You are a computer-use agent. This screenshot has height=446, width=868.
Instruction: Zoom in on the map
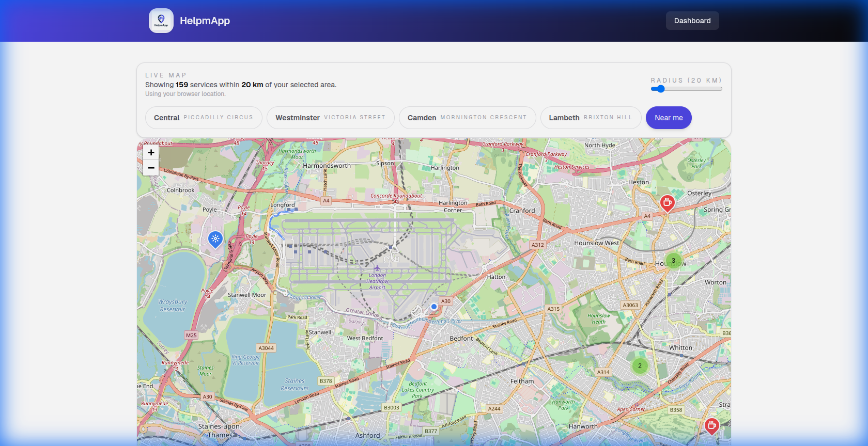[x=151, y=152]
